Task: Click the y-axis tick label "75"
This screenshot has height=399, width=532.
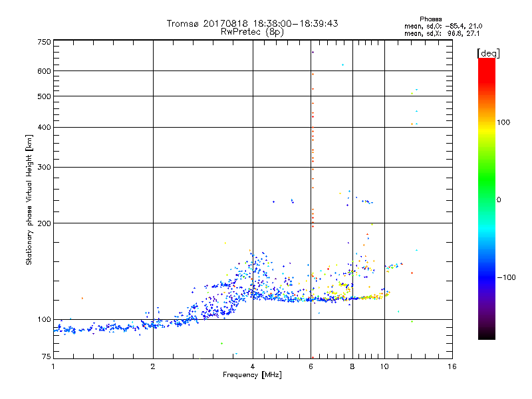Action: [47, 356]
